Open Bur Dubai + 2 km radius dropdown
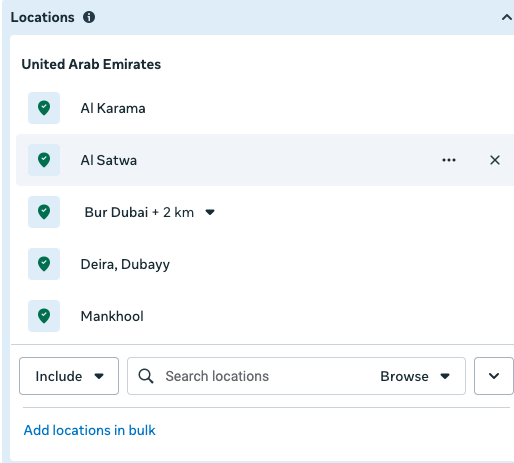 210,212
